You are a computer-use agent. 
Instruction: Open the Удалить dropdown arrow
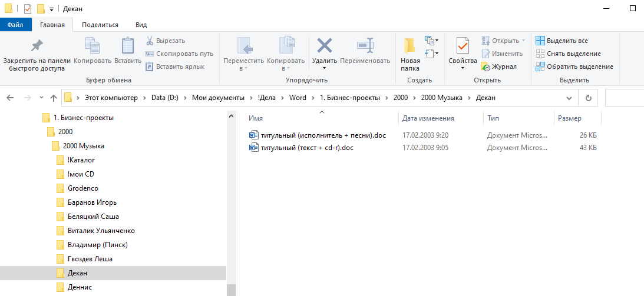[325, 68]
